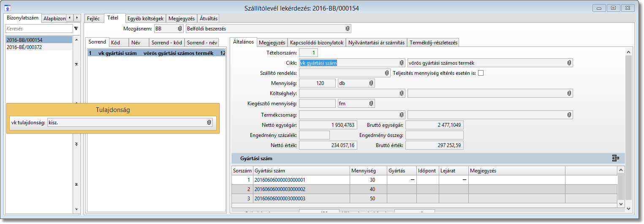
Task: Open the Kapcsolódó bizonylatok tab
Action: coord(317,43)
